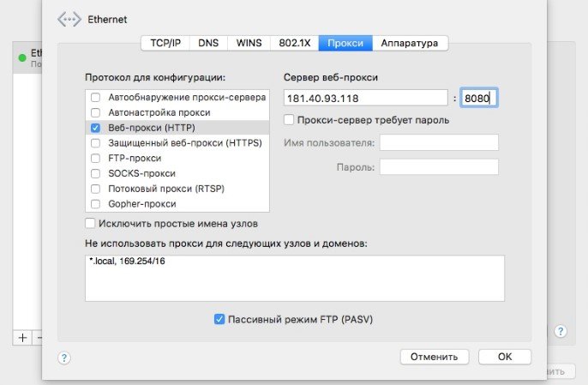Click the Отменить button
Viewport: 588px width, 385px height.
coord(435,357)
